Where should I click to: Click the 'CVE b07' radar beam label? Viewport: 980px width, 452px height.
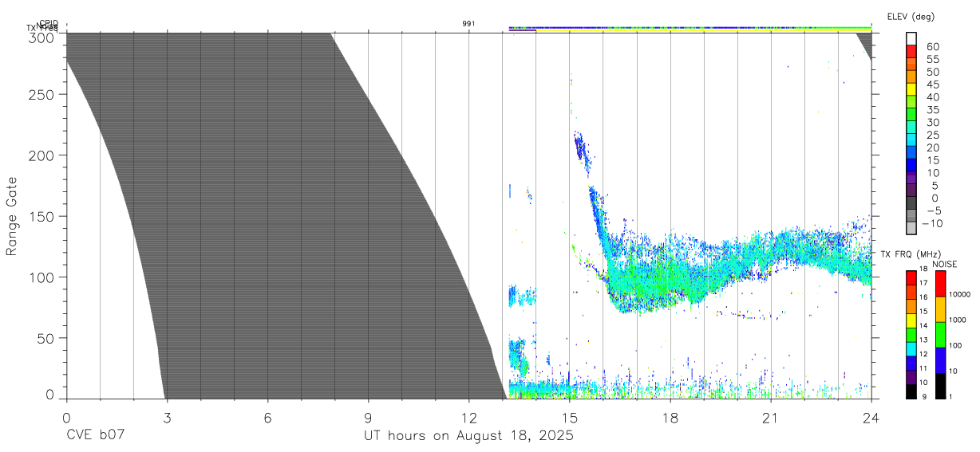95,435
